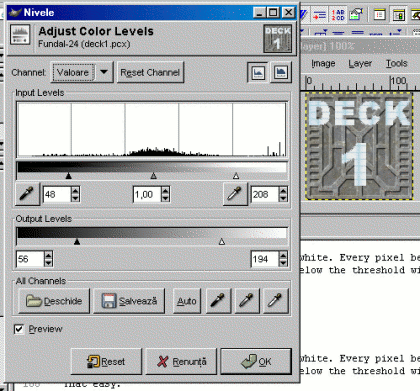420x391 pixels.
Task: Pick the input white point eyedropper
Action: [x=235, y=194]
